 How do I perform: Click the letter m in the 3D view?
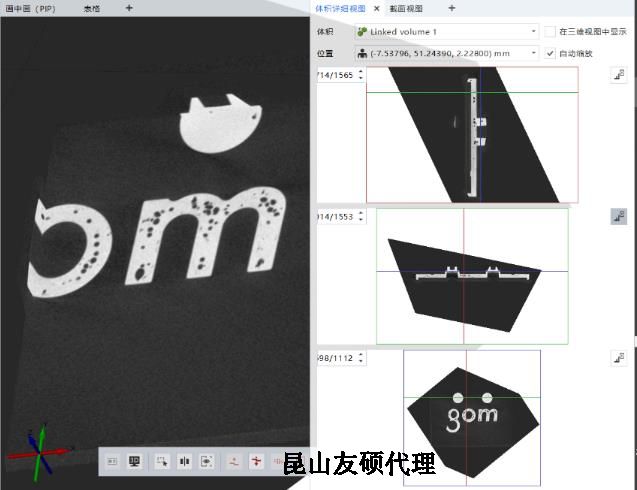pos(206,234)
